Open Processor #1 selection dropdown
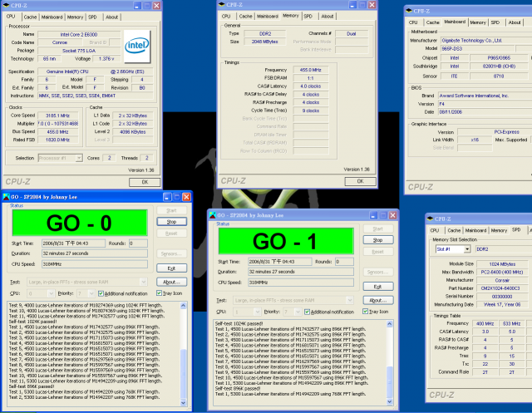This screenshot has height=413, width=532. tap(79, 158)
